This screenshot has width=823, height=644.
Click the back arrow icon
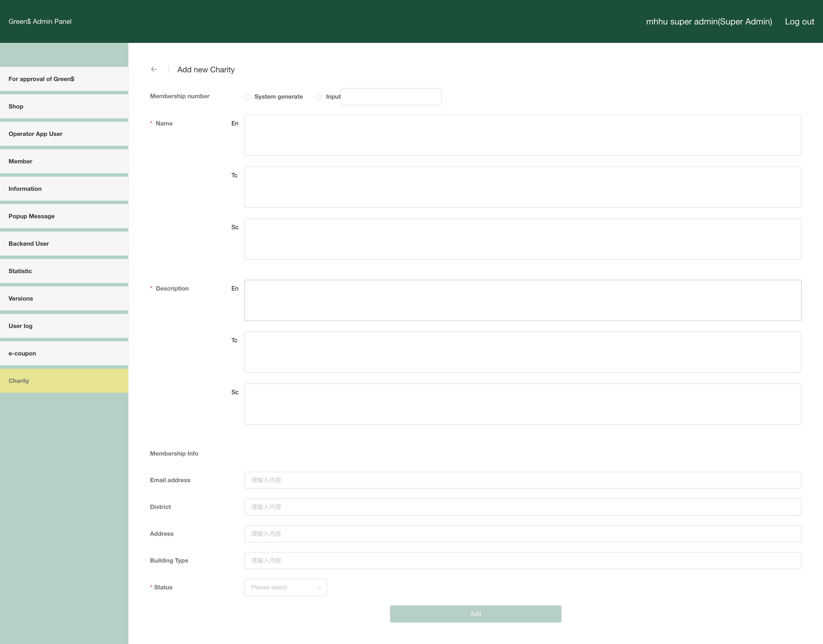pyautogui.click(x=154, y=69)
